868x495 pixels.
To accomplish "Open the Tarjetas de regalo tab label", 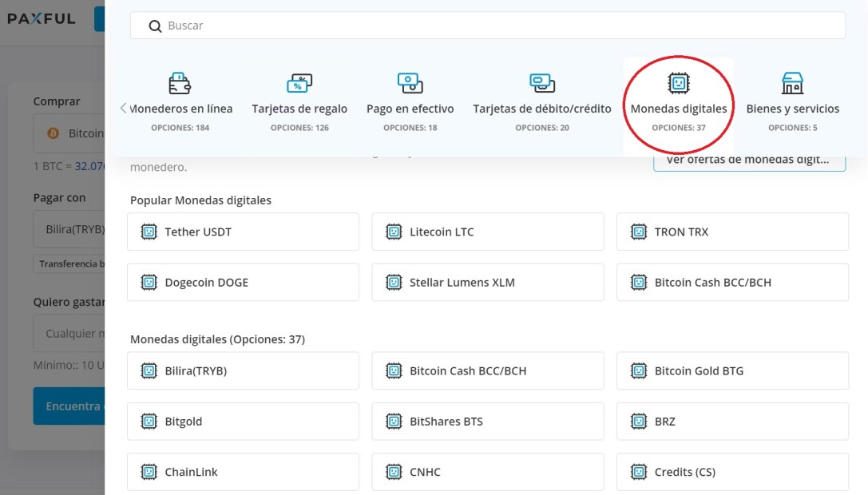I will pyautogui.click(x=299, y=109).
